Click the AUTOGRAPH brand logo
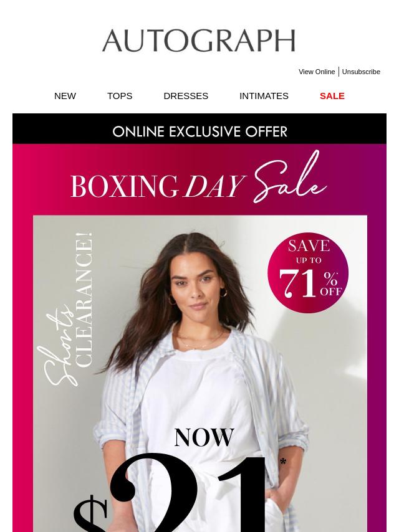 click(199, 40)
